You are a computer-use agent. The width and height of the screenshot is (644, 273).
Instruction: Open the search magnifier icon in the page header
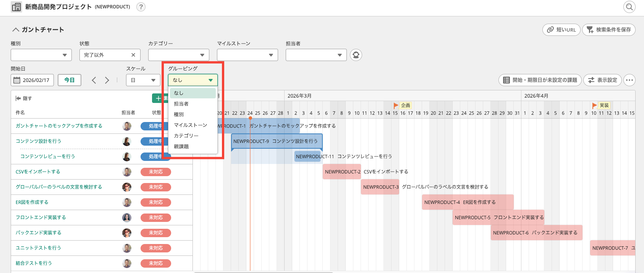click(629, 7)
